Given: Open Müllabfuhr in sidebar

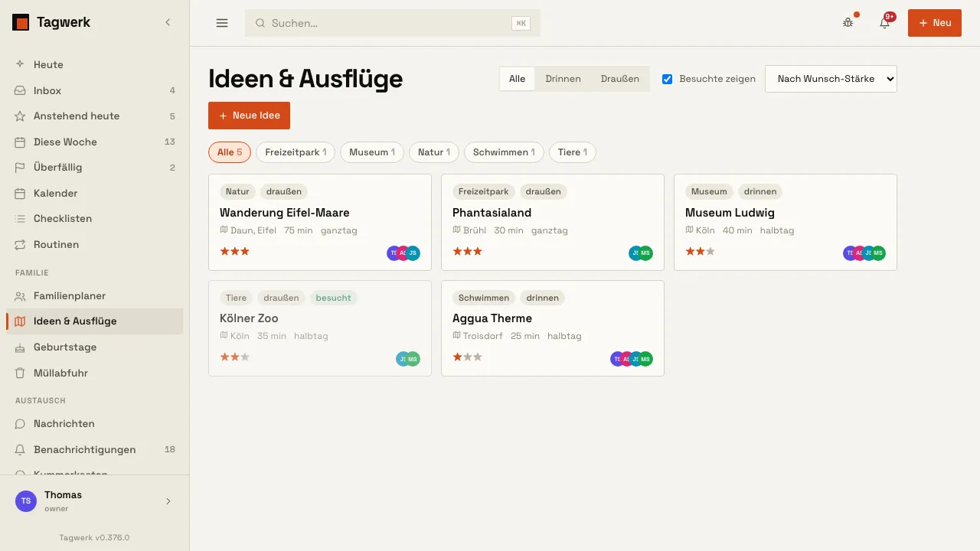Looking at the screenshot, I should (95, 373).
